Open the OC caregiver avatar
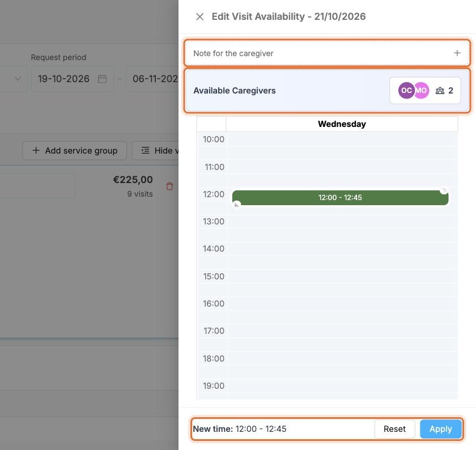Viewport: 476px width, 450px height. pyautogui.click(x=406, y=91)
